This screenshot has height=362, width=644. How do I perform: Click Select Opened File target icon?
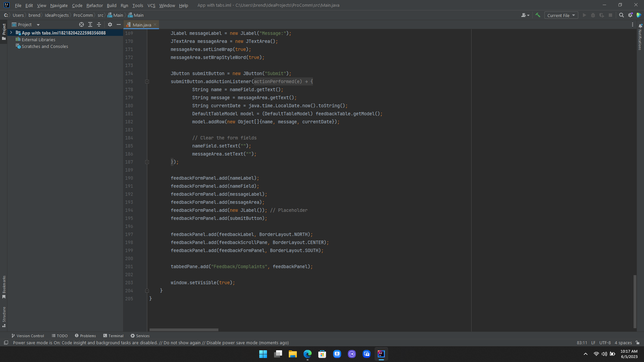[81, 24]
